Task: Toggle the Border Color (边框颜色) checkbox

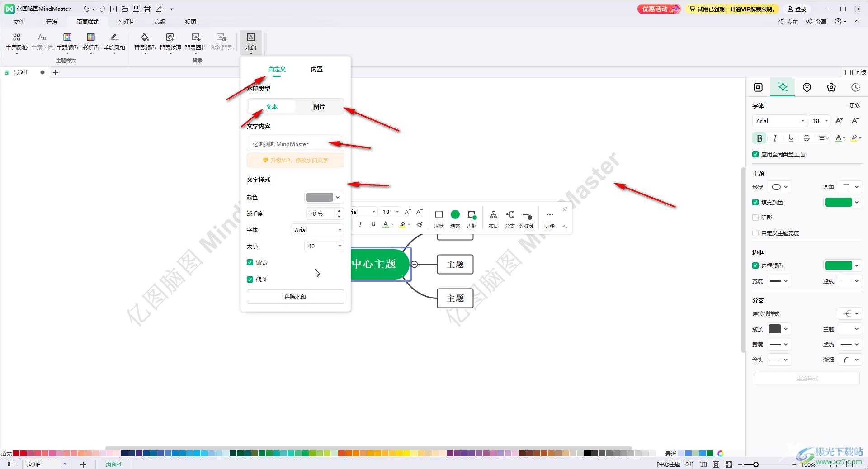Action: coord(755,265)
